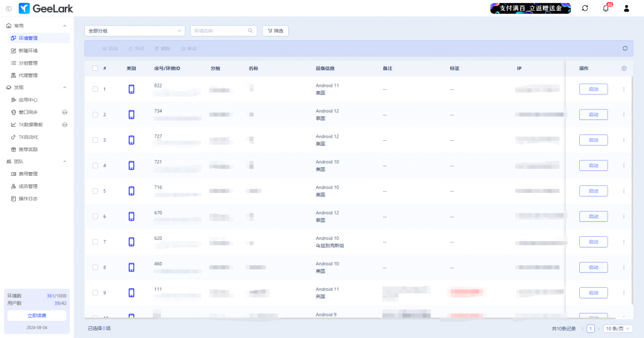The image size is (644, 338).
Task: Go to 新建环境 in the sidebar
Action: click(28, 50)
